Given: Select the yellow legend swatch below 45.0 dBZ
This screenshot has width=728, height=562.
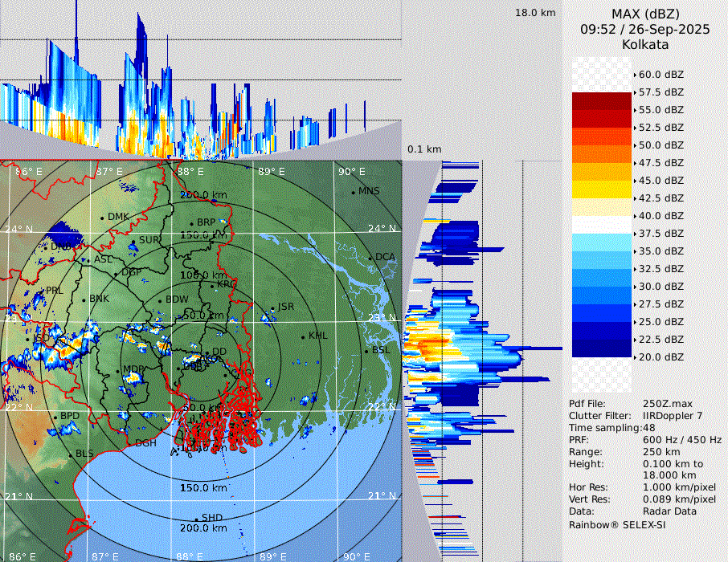Looking at the screenshot, I should click(x=601, y=189).
